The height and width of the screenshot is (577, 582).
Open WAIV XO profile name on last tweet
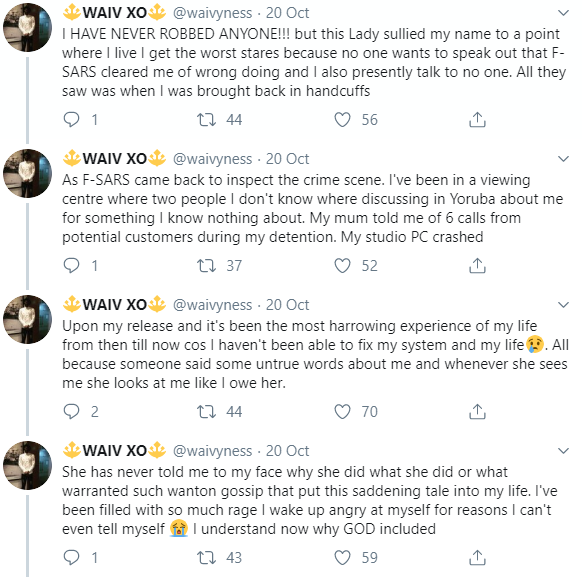click(114, 450)
